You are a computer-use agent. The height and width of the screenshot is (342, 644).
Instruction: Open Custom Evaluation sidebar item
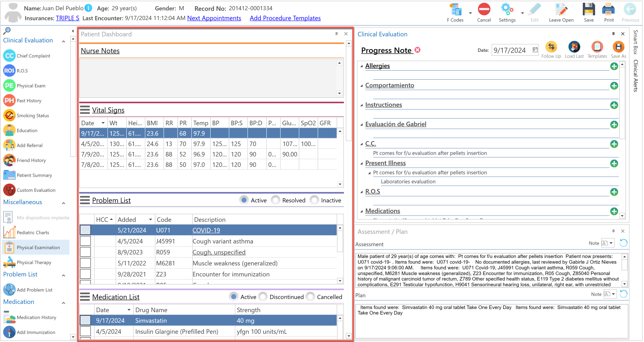(x=30, y=190)
